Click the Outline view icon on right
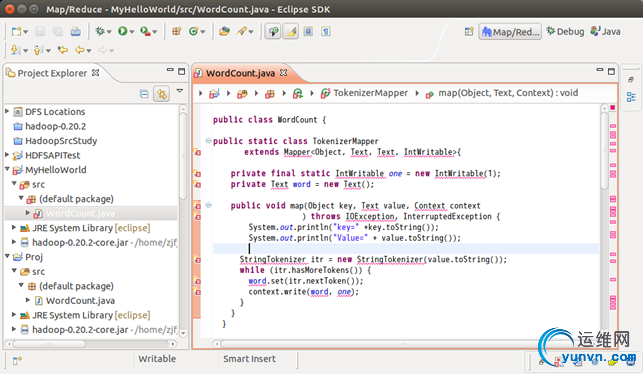Image resolution: width=643 pixels, height=374 pixels. click(631, 97)
